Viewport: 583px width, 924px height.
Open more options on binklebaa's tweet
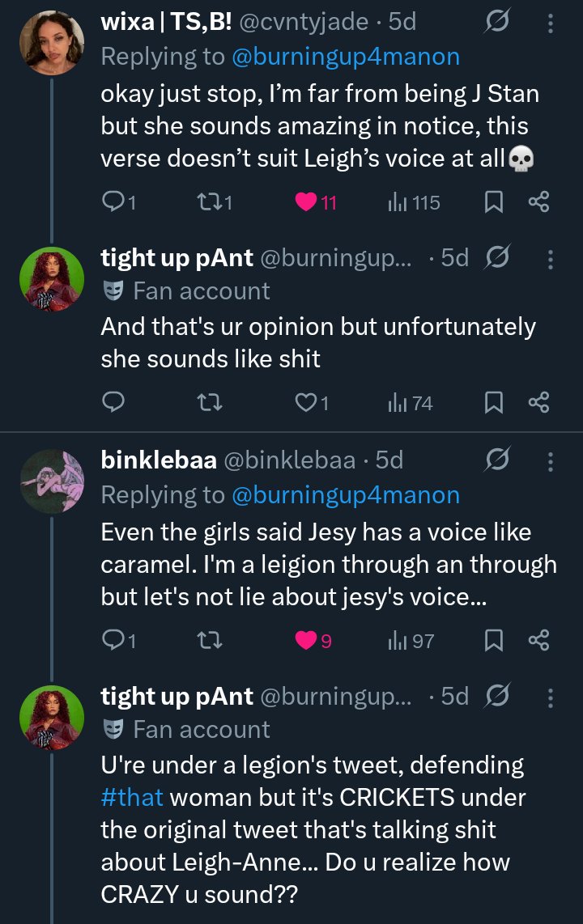(551, 461)
